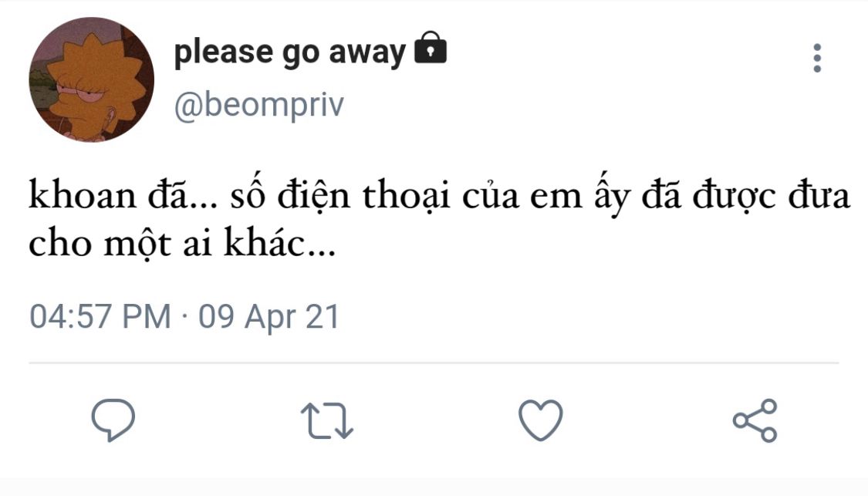868x496 pixels.
Task: Like the tweet with the heart icon
Action: click(540, 420)
